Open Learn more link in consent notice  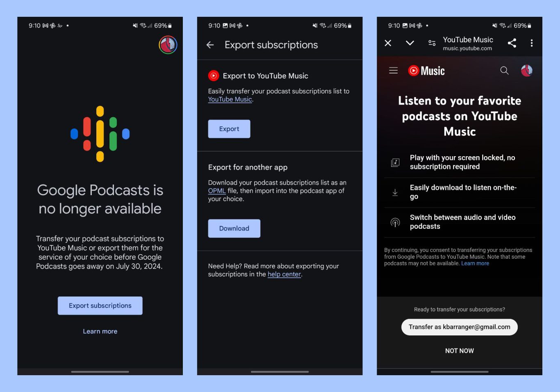click(475, 263)
